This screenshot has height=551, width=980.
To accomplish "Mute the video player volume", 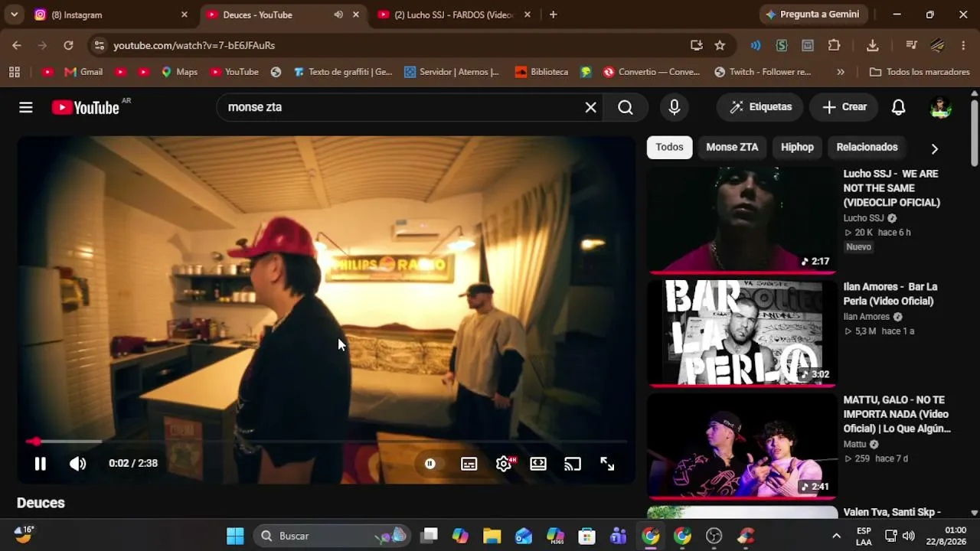I will click(78, 464).
